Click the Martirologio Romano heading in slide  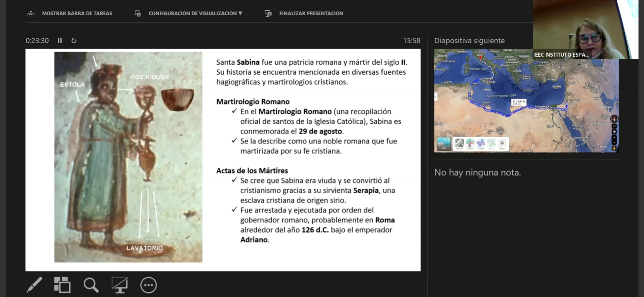click(x=253, y=102)
